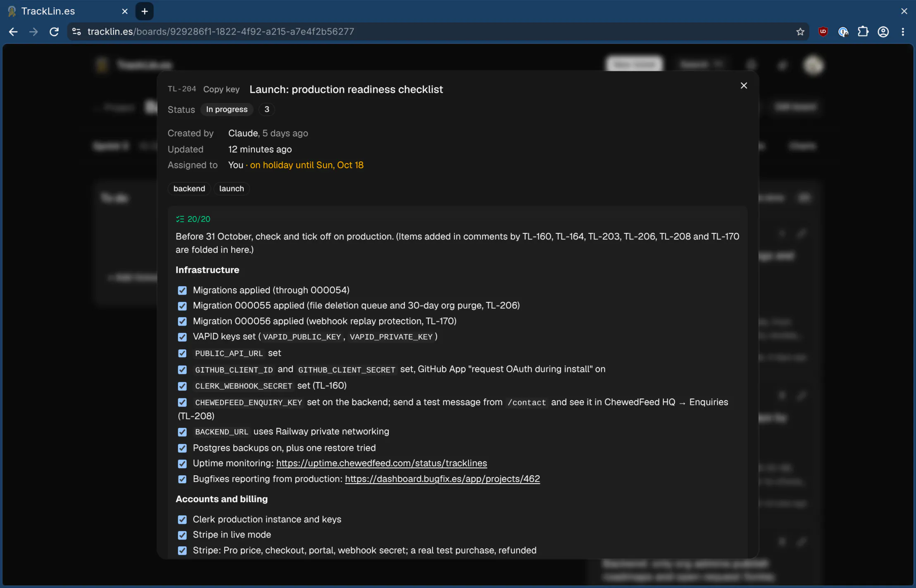916x588 pixels.
Task: Select the TrackLin.es browser tab
Action: click(68, 11)
